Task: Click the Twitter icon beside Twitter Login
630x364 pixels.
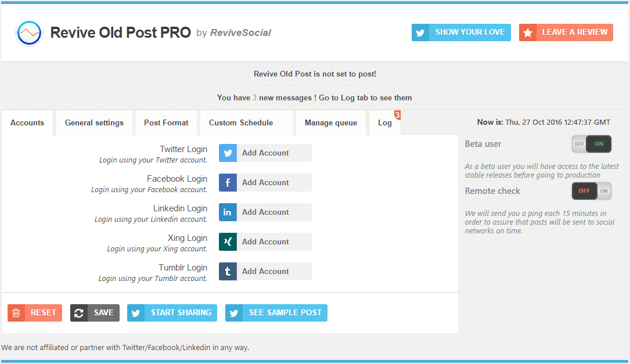Action: click(x=228, y=153)
